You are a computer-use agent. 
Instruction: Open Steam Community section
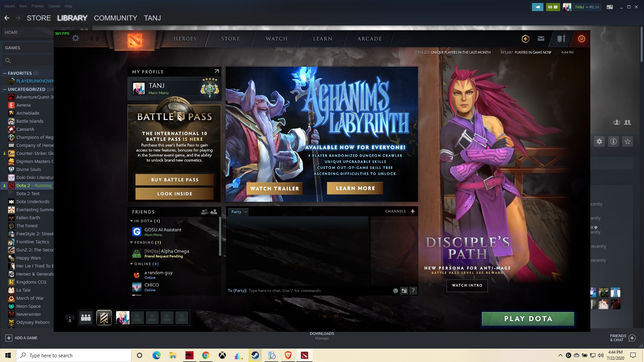(x=115, y=18)
